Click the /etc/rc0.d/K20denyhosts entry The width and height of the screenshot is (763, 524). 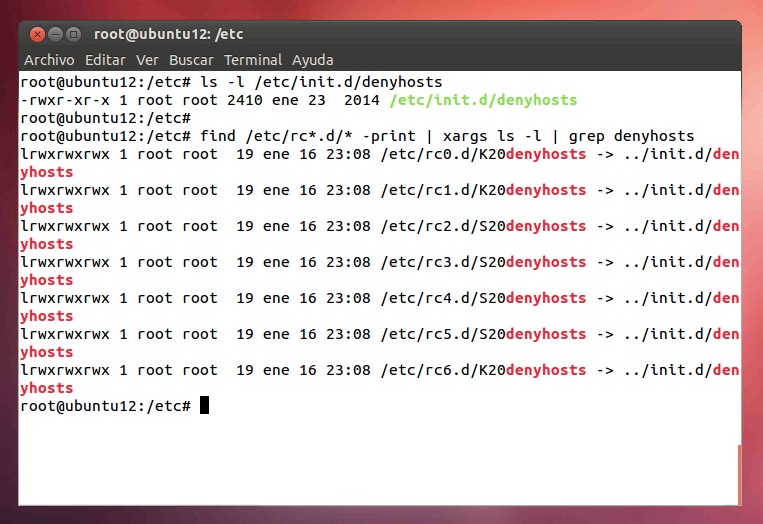click(x=483, y=154)
